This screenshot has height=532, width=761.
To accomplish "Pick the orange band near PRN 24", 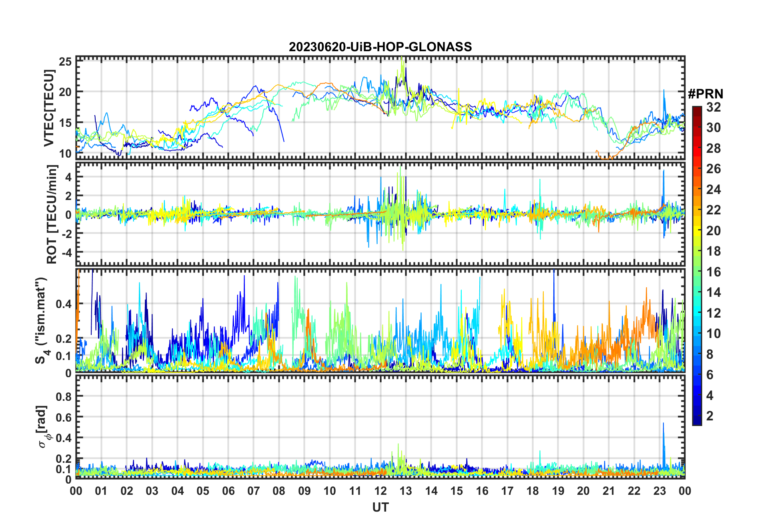I will coord(697,190).
